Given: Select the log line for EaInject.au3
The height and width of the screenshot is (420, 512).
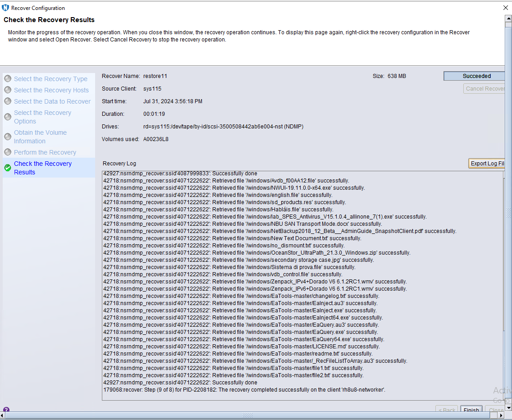Looking at the screenshot, I should point(240,303).
